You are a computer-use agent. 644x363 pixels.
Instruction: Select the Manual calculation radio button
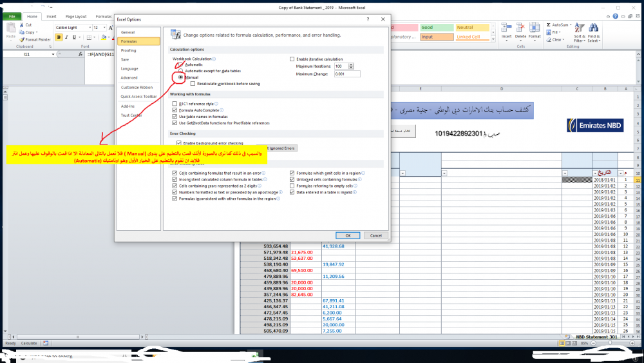[180, 77]
